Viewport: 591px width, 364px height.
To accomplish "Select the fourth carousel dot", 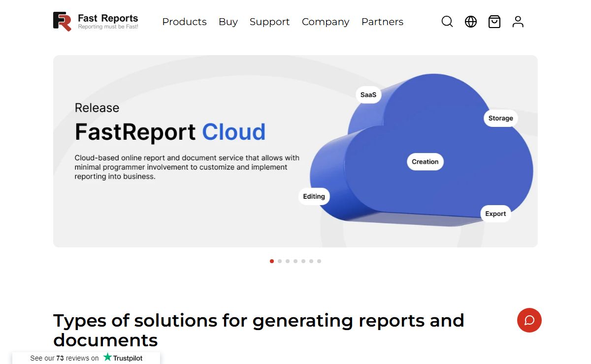I will coord(295,261).
